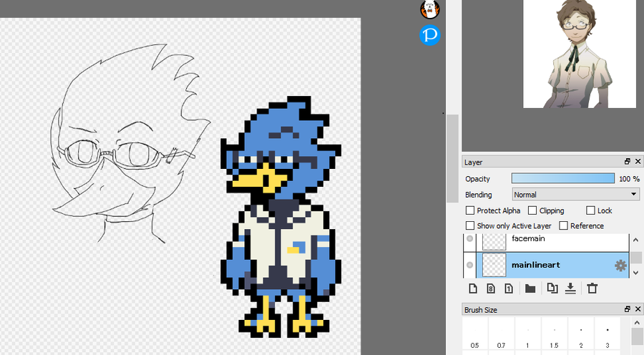
Task: Merge layer down with arrow icon
Action: coord(570,288)
